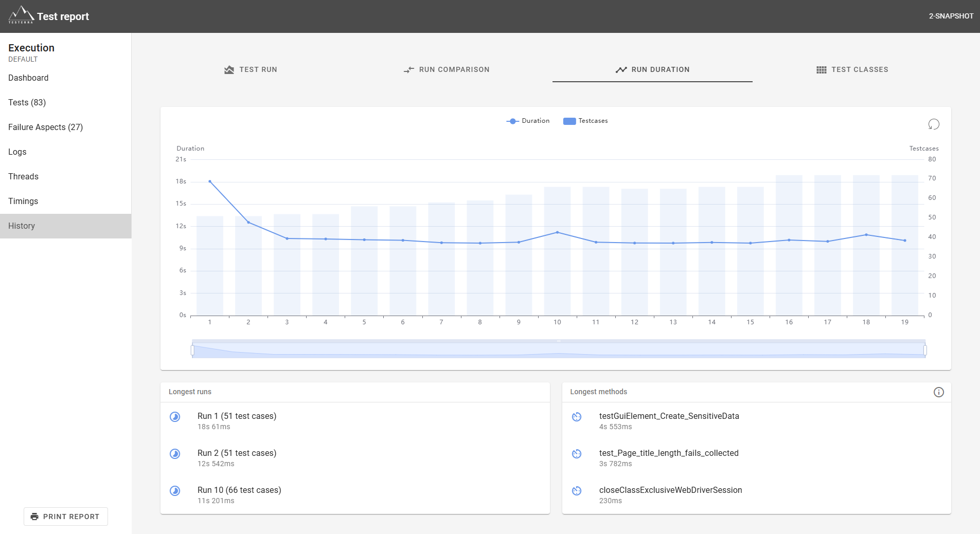Viewport: 980px width, 534px height.
Task: Click the Run 10 duration clock icon
Action: tap(175, 491)
